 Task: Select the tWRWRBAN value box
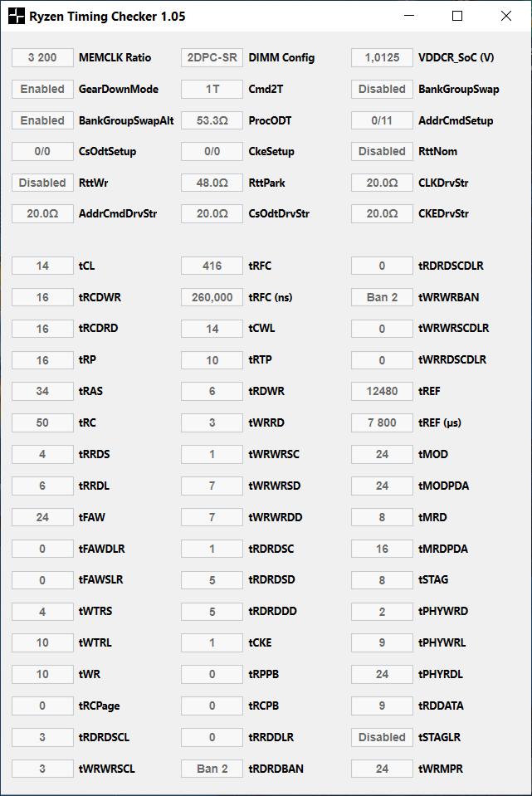(x=382, y=297)
